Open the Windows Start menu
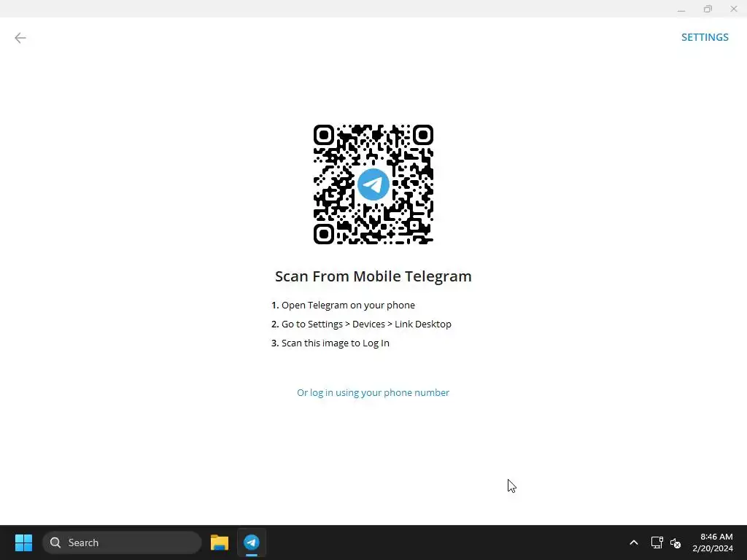This screenshot has height=560, width=747. pos(23,542)
